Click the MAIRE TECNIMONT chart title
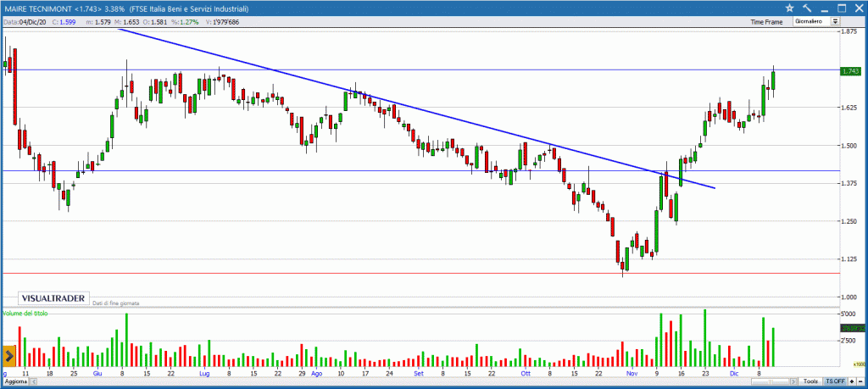This screenshot has height=389, width=868. pos(39,8)
